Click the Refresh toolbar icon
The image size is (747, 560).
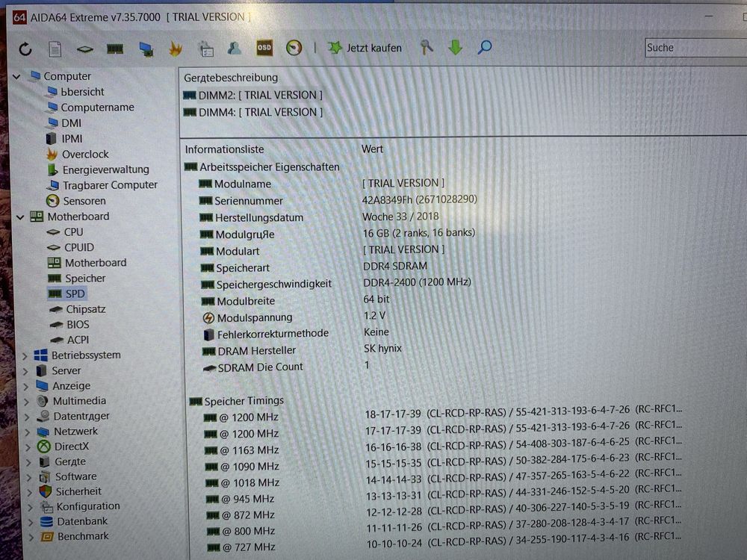[25, 49]
